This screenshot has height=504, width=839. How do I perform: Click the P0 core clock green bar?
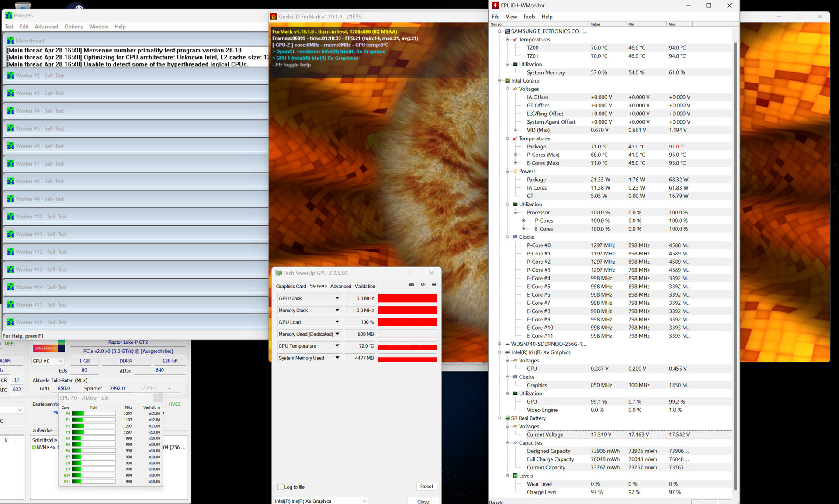tap(94, 414)
